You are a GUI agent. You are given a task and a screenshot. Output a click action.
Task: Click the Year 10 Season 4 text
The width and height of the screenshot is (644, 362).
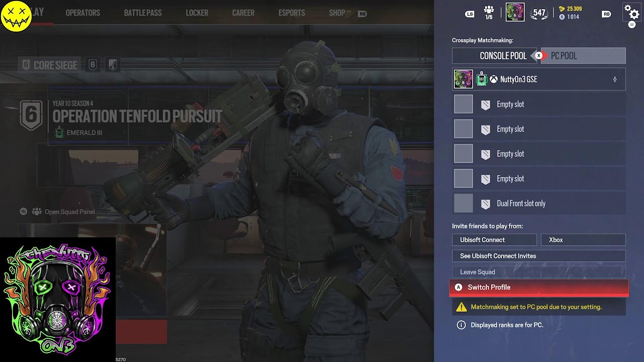tap(73, 104)
